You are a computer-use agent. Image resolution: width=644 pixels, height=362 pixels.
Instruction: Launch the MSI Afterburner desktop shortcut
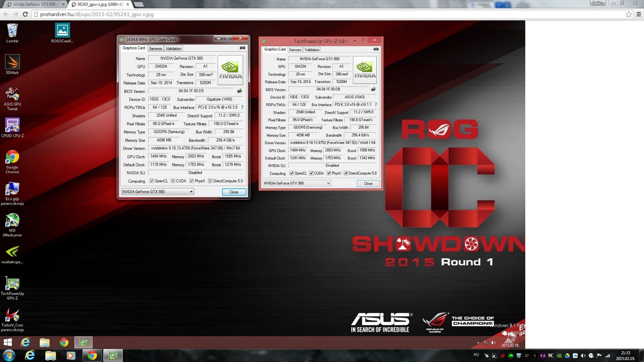point(12,225)
